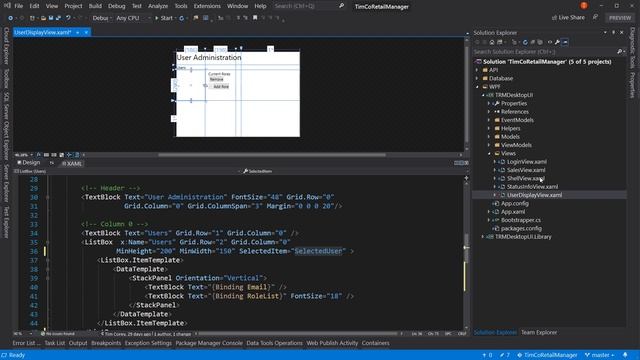Select StatusInfoView.xaml in Solution Explorer

pos(532,187)
